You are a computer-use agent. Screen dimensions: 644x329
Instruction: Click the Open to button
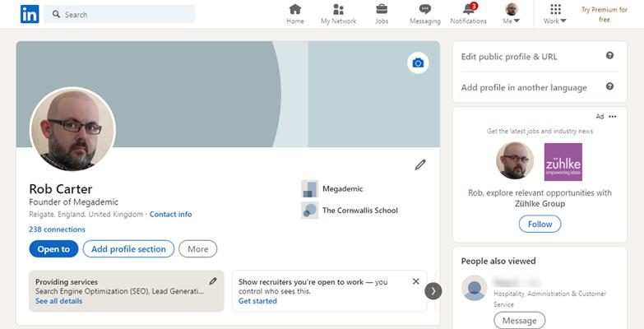coord(53,249)
